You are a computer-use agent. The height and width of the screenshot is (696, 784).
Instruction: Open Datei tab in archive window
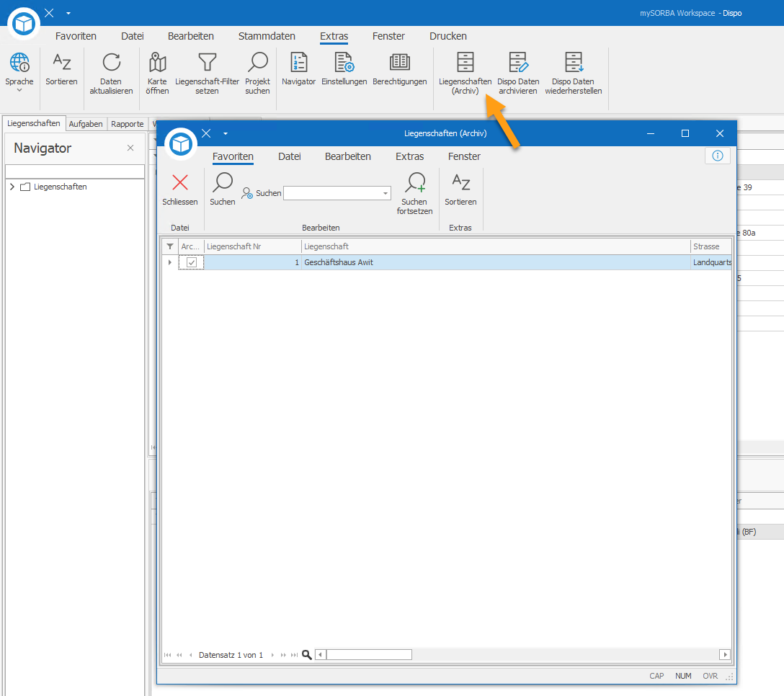pyautogui.click(x=290, y=156)
